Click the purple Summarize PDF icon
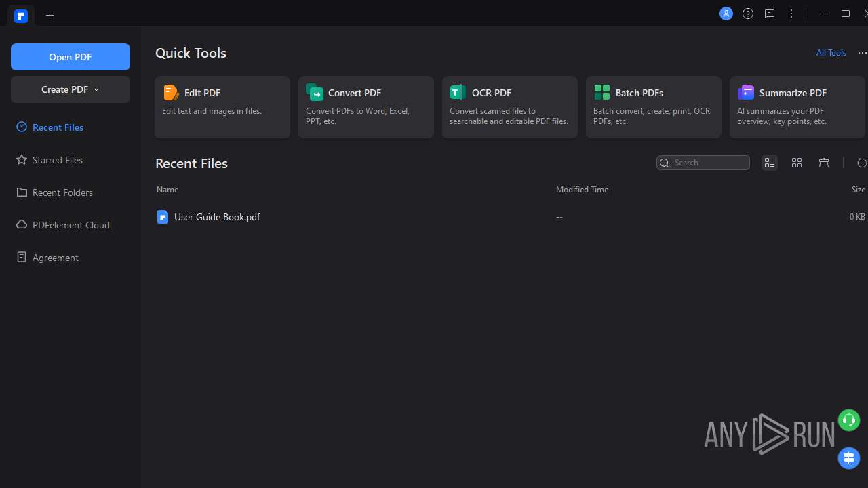 pos(746,92)
